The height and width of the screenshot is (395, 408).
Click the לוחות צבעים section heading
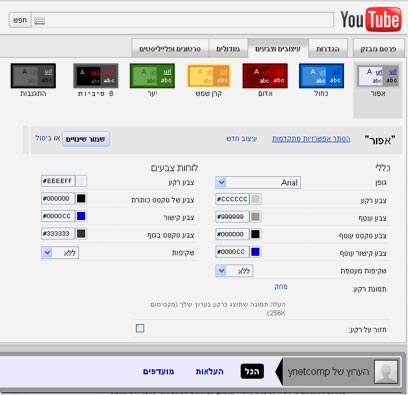coord(174,168)
